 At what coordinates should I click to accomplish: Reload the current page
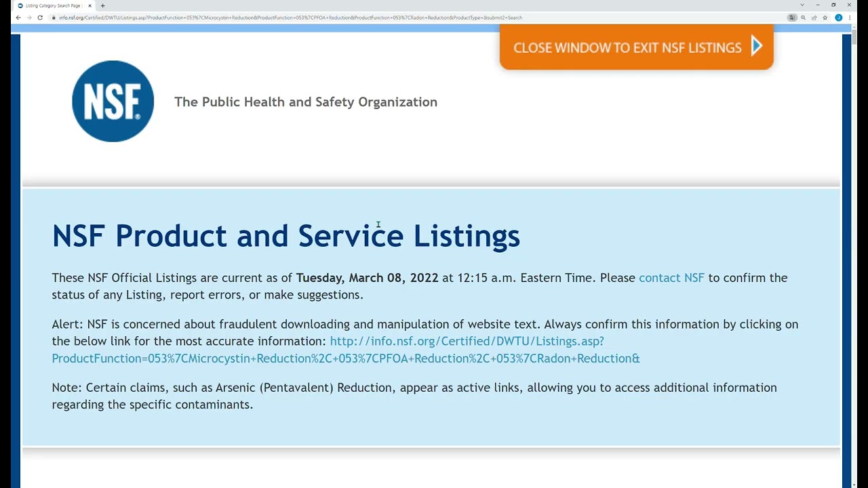(40, 18)
